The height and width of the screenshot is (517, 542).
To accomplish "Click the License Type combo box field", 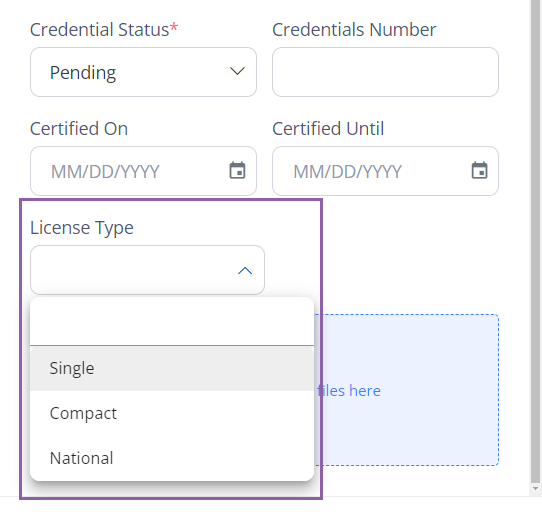I will coord(148,270).
